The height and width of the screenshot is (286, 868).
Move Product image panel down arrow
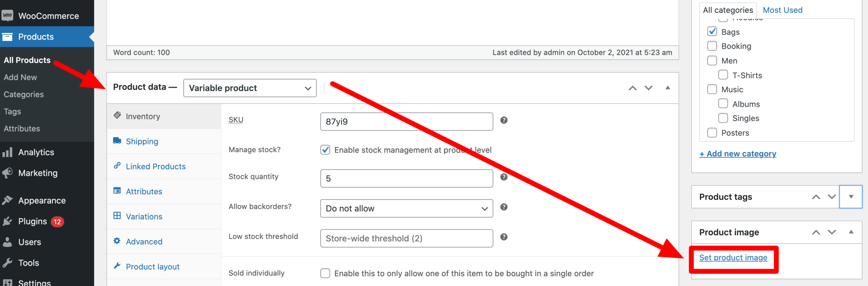point(832,232)
